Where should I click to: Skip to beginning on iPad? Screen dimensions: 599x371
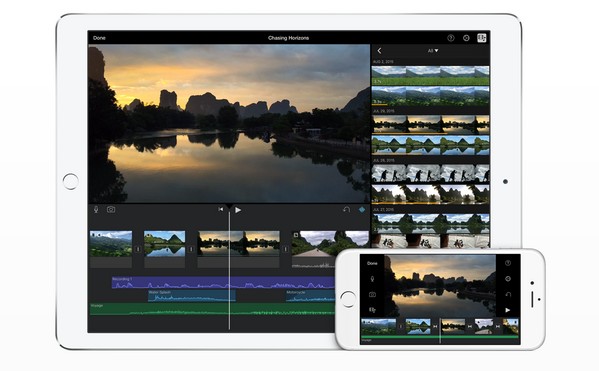click(220, 209)
